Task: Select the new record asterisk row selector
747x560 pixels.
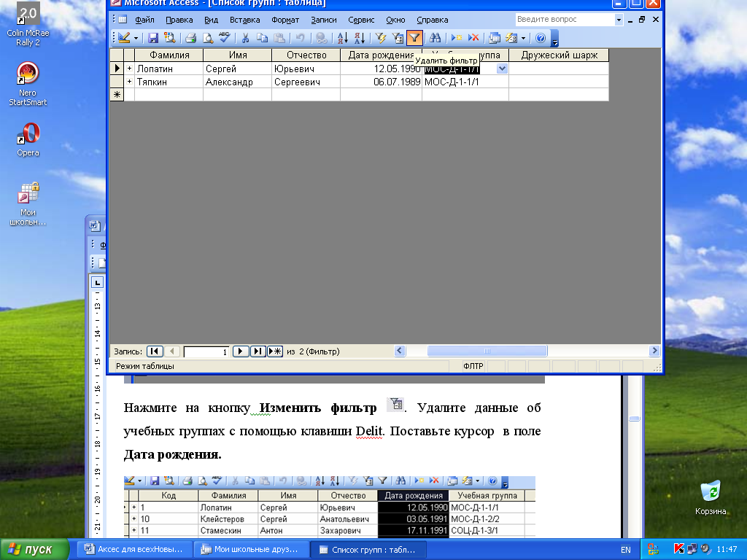Action: (x=117, y=95)
